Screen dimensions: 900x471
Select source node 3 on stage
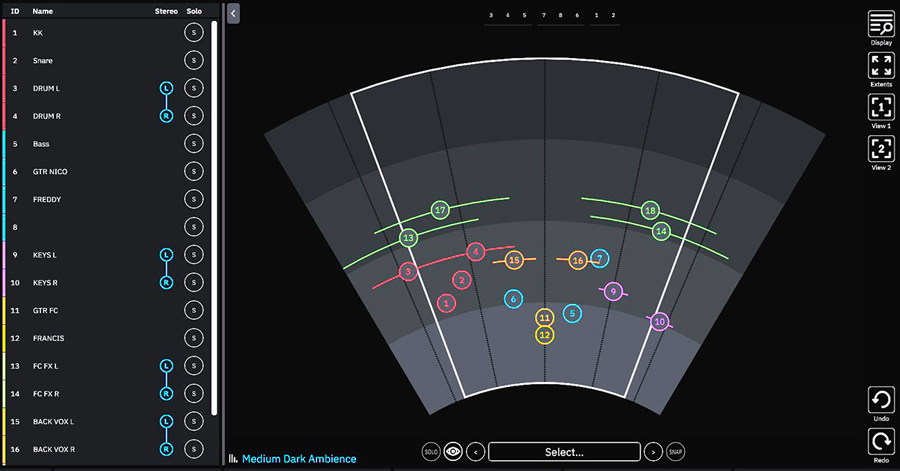[408, 272]
